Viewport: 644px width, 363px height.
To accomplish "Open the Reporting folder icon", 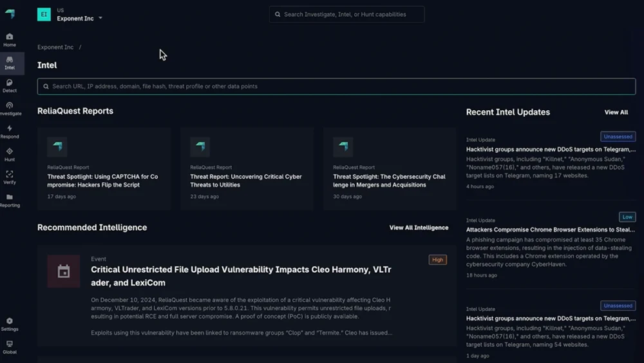I will pyautogui.click(x=10, y=197).
